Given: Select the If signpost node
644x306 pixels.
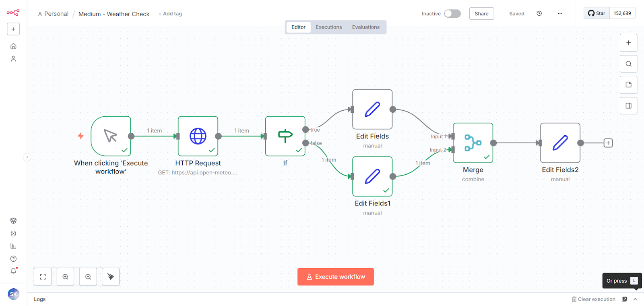Looking at the screenshot, I should point(285,136).
